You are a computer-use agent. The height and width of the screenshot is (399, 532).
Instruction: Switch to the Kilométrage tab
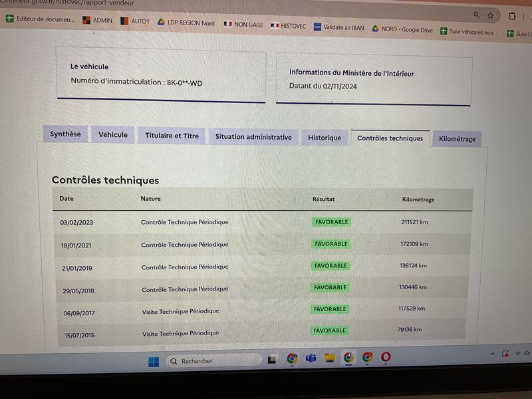(457, 139)
